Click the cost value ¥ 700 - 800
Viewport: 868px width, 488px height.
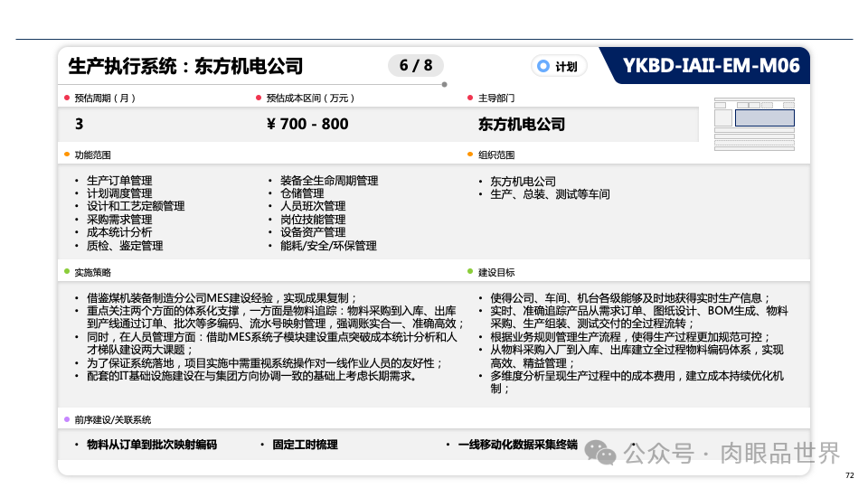[307, 124]
